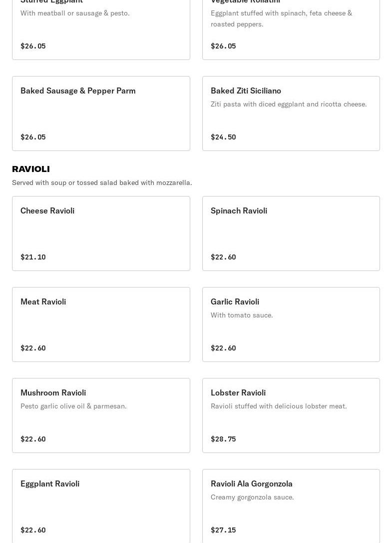Click the RAVIOLI section heading
Image resolution: width=392 pixels, height=543 pixels.
(31, 169)
